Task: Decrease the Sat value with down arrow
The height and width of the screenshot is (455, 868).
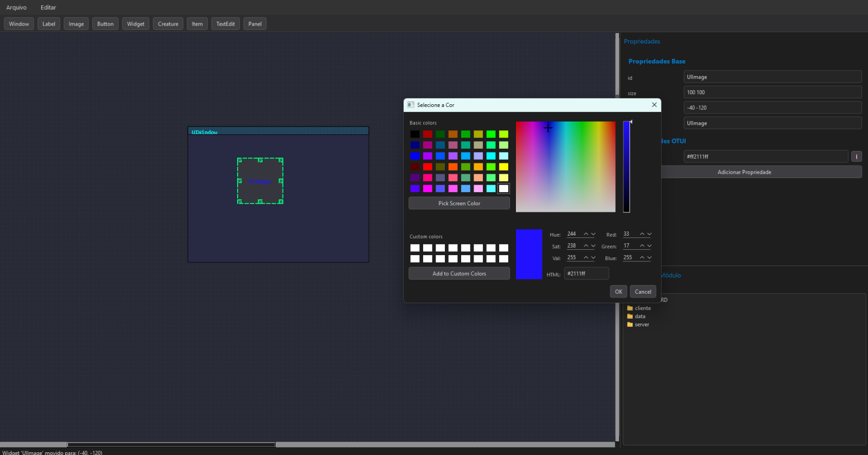Action: (593, 246)
